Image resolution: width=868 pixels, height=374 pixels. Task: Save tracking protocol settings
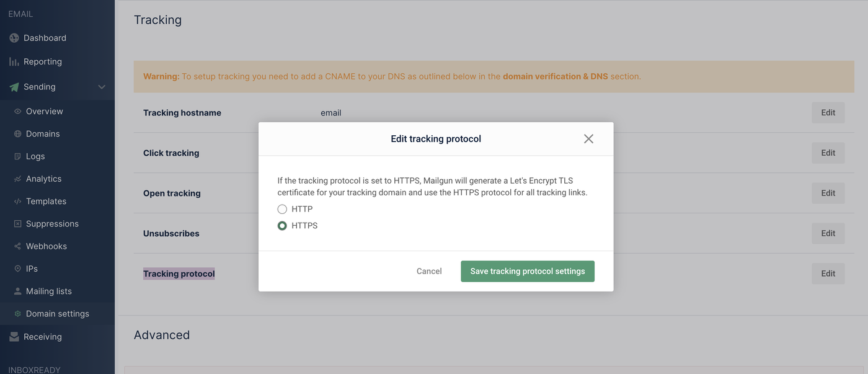[x=527, y=271]
